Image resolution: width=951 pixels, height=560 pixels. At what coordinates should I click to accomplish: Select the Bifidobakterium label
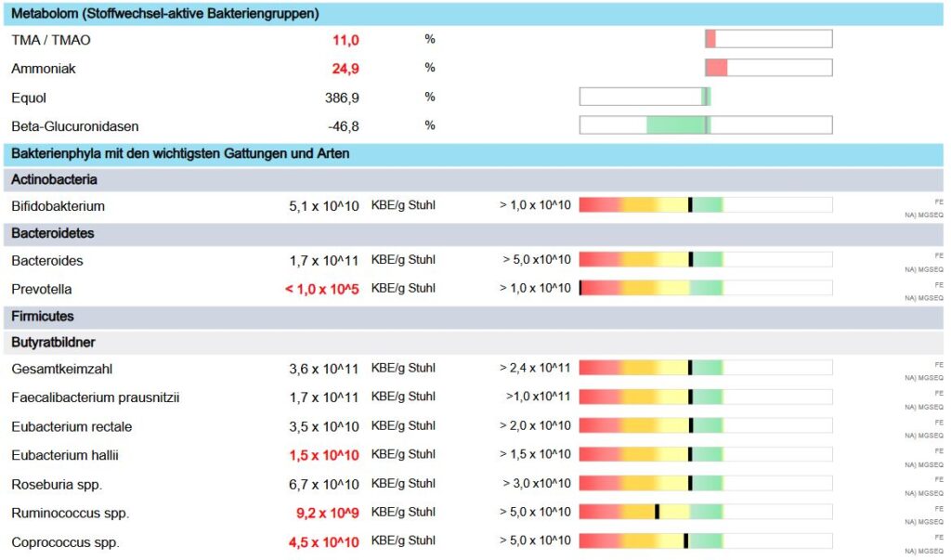pos(58,206)
